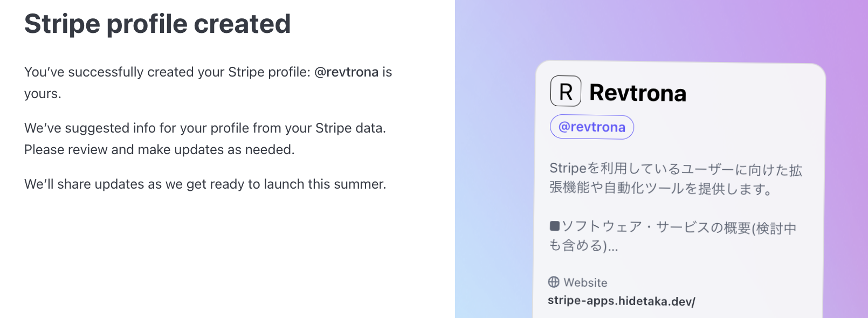Click the launch this summer sentence

click(205, 184)
